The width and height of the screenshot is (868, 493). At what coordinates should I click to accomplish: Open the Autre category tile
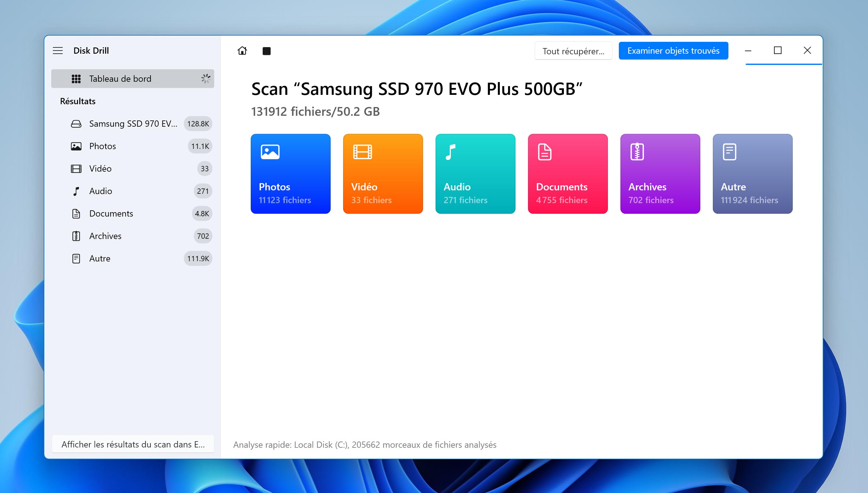(x=752, y=174)
